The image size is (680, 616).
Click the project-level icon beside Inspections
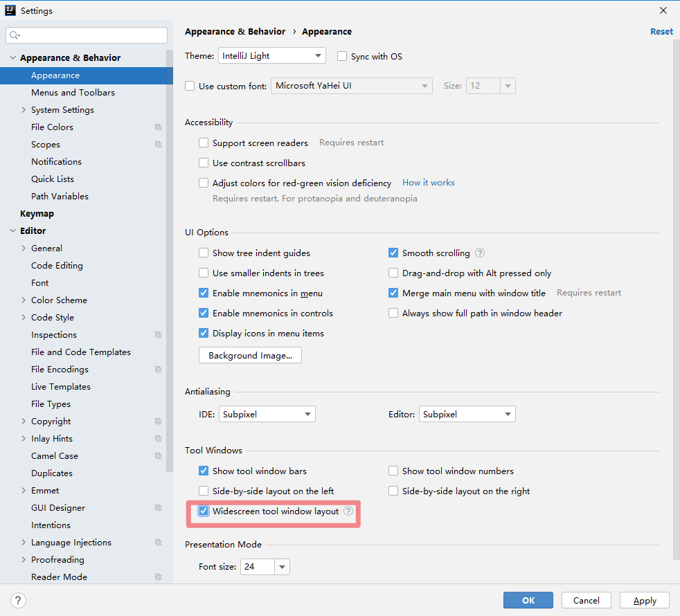click(x=159, y=335)
